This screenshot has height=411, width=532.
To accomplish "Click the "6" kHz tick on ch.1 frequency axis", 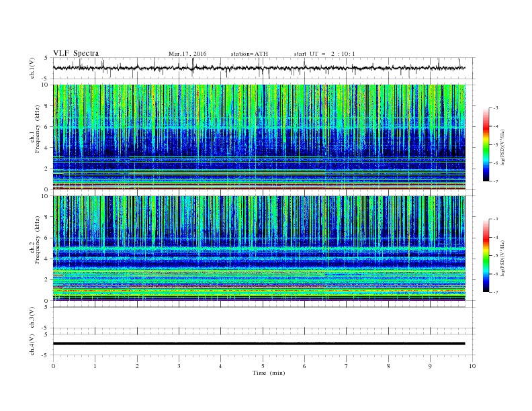I will click(x=46, y=127).
